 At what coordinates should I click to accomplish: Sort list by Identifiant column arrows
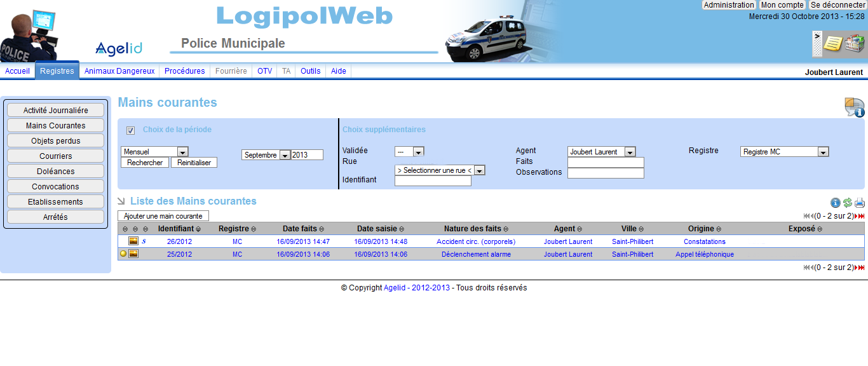point(198,229)
